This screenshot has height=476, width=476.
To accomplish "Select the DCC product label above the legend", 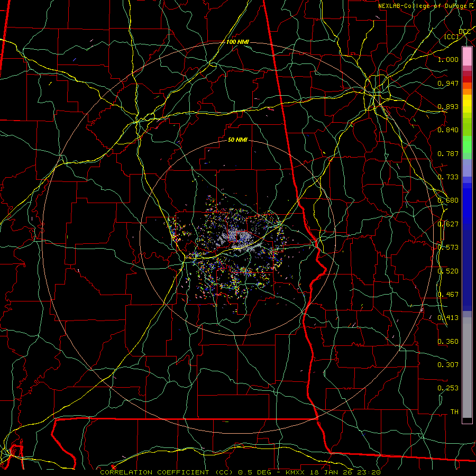I will click(464, 31).
